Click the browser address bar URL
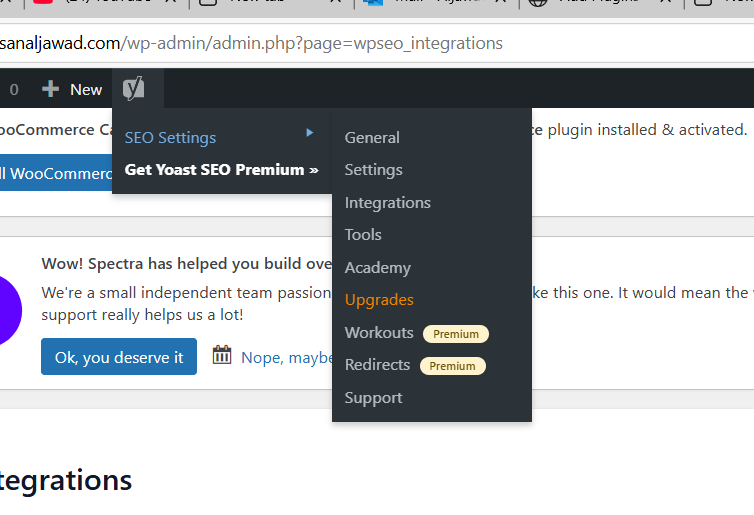754x515 pixels. [251, 43]
